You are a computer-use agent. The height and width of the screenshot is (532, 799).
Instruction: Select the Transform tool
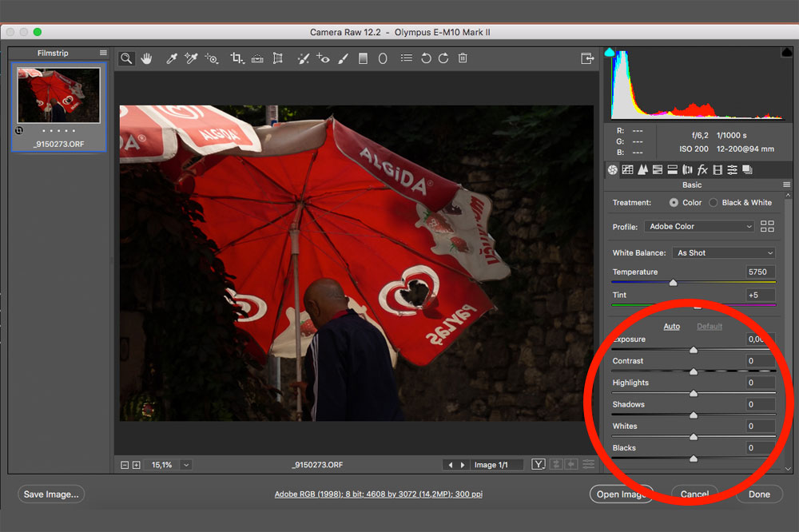(x=278, y=58)
